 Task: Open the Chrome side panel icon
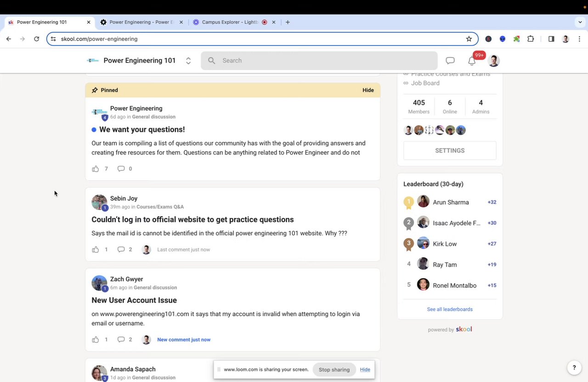[551, 39]
